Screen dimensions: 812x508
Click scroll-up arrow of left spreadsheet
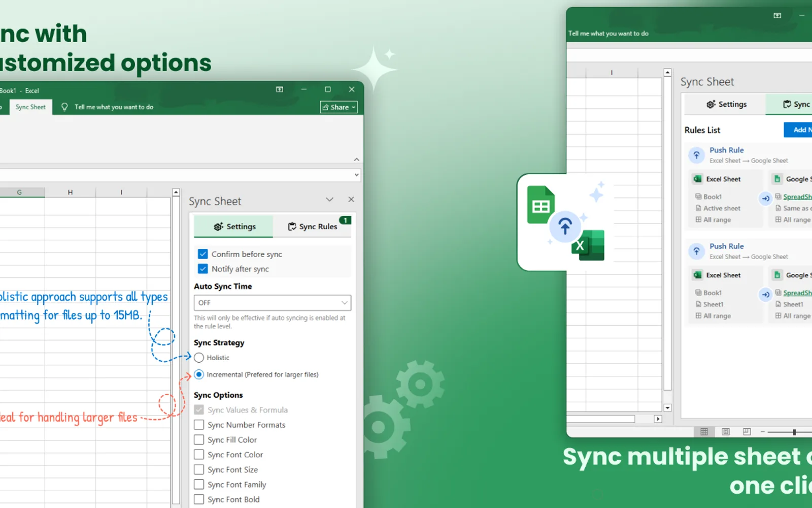(x=176, y=192)
